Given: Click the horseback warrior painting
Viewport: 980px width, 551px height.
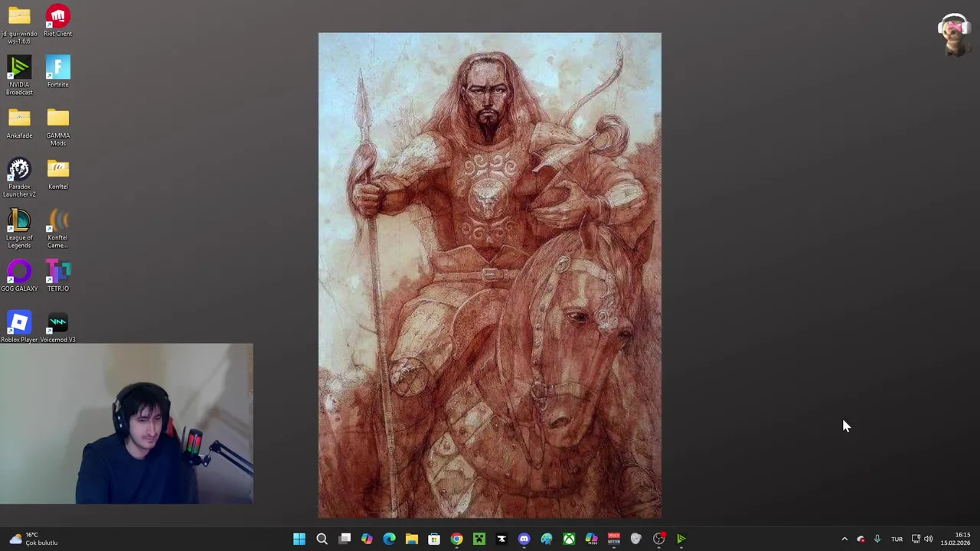Looking at the screenshot, I should click(490, 275).
